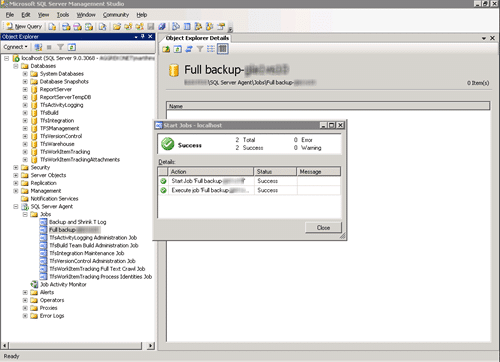Viewport: 500px width, 362px height.
Task: Select the TfsIntegration Maintenance Job
Action: coord(87,253)
